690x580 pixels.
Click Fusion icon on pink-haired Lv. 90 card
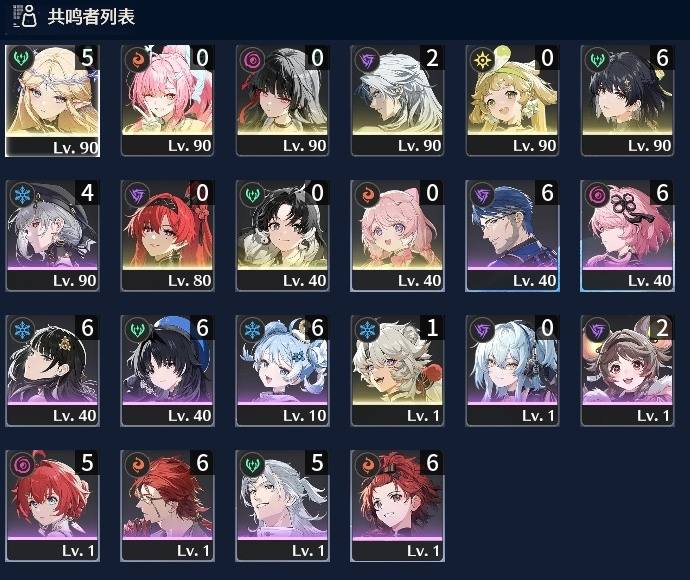pyautogui.click(x=136, y=58)
